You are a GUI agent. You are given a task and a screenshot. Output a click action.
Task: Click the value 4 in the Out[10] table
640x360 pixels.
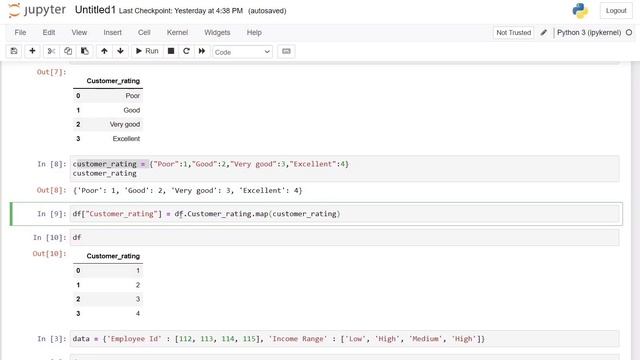[x=138, y=313]
